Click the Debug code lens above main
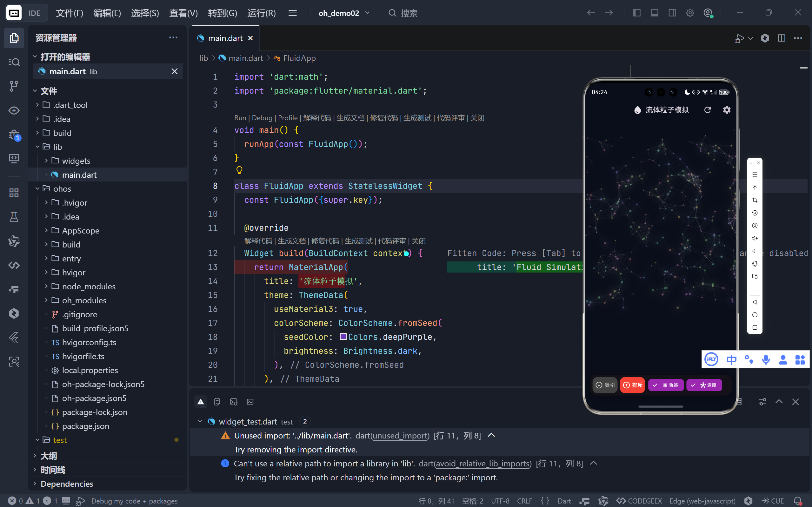The width and height of the screenshot is (812, 507). point(262,118)
